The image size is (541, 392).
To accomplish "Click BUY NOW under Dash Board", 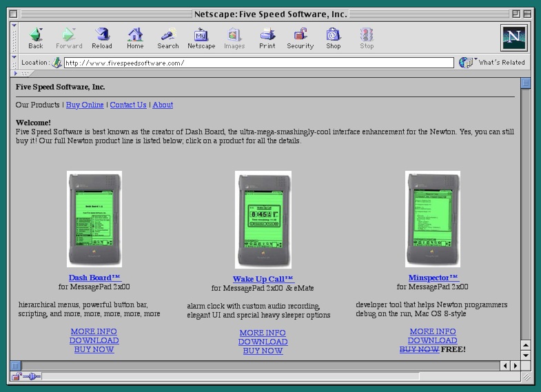I will (x=94, y=349).
